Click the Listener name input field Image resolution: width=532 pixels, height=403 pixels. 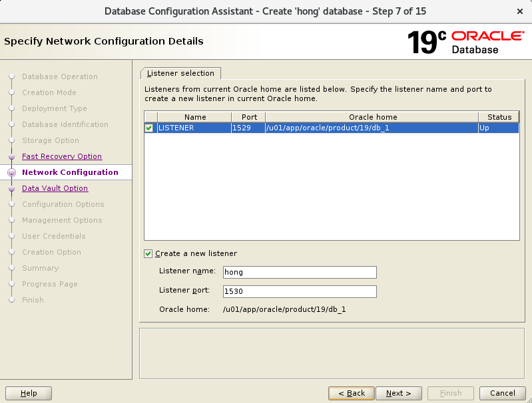(x=300, y=272)
